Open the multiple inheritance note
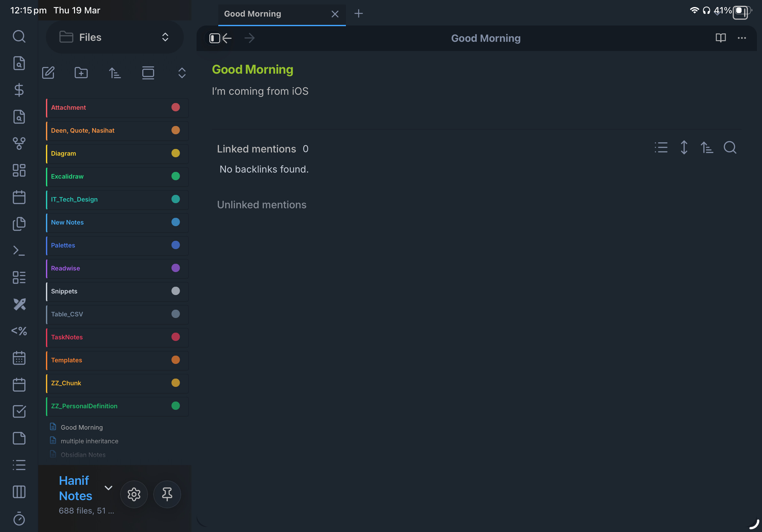 pyautogui.click(x=89, y=441)
